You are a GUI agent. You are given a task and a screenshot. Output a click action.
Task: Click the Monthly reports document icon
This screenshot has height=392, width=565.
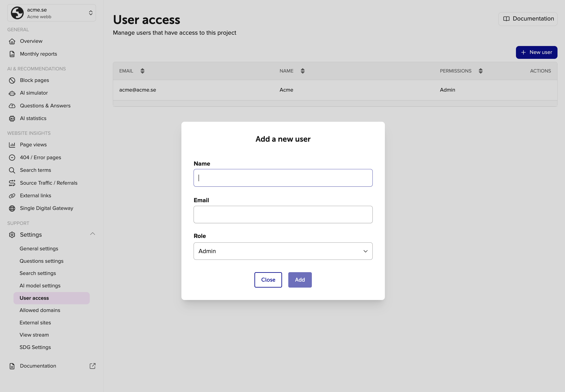click(x=12, y=54)
